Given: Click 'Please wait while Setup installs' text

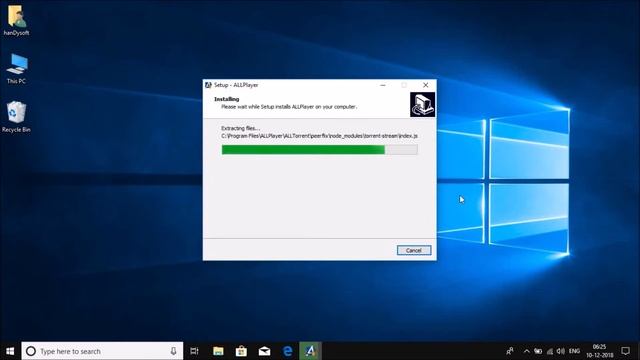Looking at the screenshot, I should [289, 107].
